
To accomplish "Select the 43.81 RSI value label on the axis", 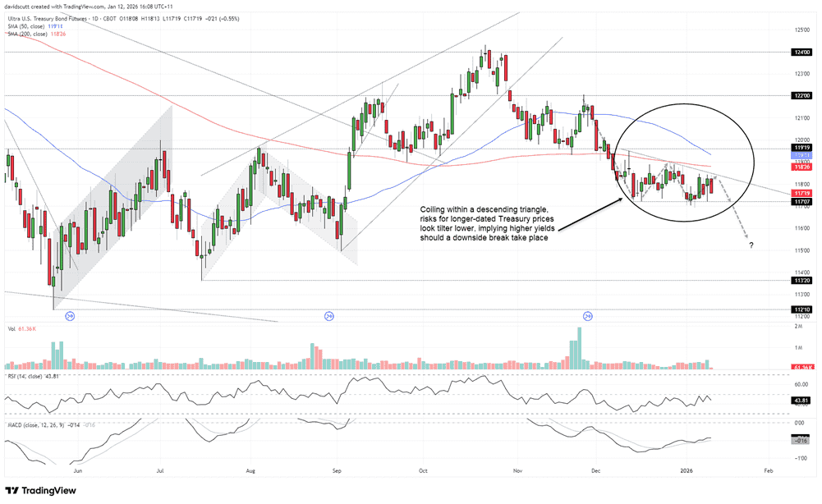I will [802, 401].
